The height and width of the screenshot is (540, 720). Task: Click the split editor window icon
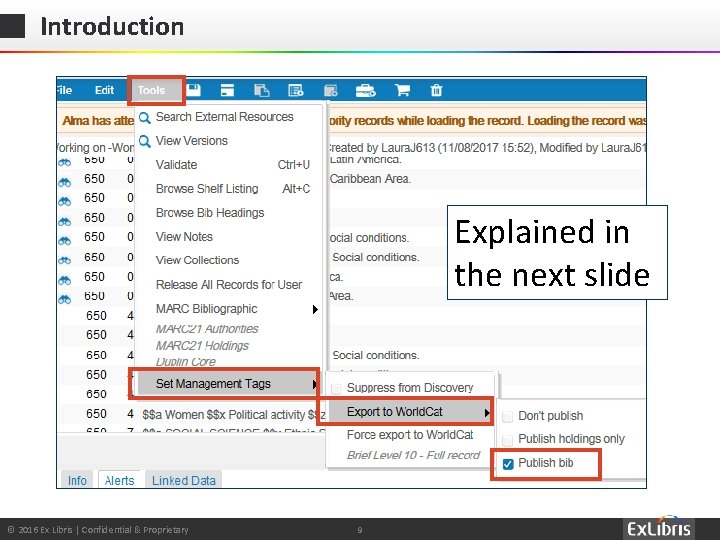click(x=227, y=90)
